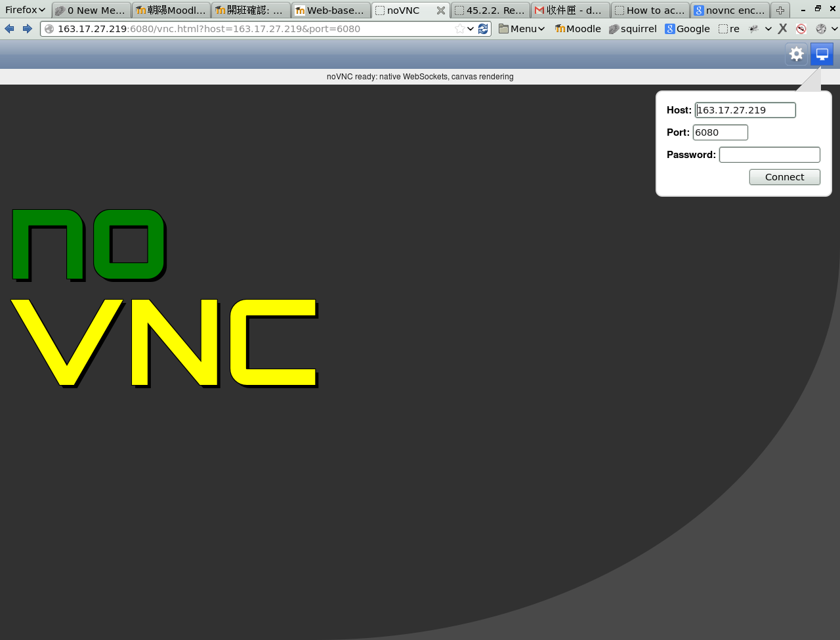Screen dimensions: 840x640
Task: Reload the page with the refresh icon
Action: click(484, 29)
